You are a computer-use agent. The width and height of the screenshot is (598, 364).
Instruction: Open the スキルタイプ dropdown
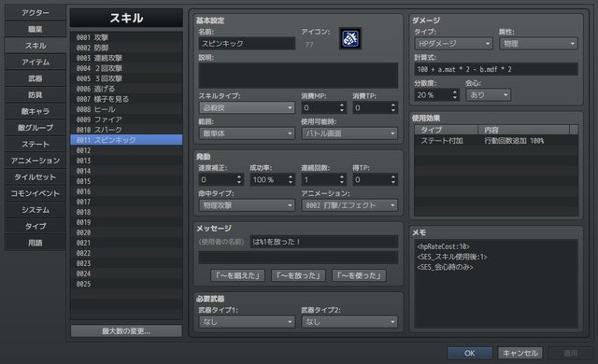pos(247,107)
